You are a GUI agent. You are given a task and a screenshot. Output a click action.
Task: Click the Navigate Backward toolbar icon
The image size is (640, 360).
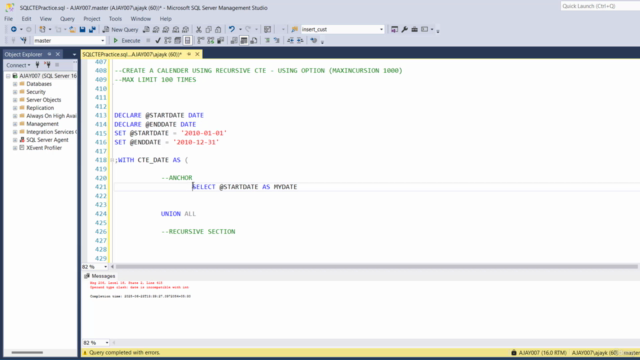pyautogui.click(x=13, y=29)
